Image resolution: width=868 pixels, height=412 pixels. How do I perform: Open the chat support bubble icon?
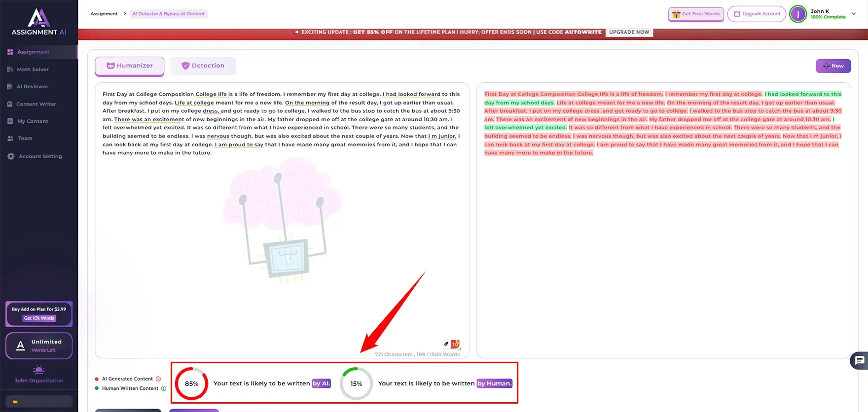(860, 361)
